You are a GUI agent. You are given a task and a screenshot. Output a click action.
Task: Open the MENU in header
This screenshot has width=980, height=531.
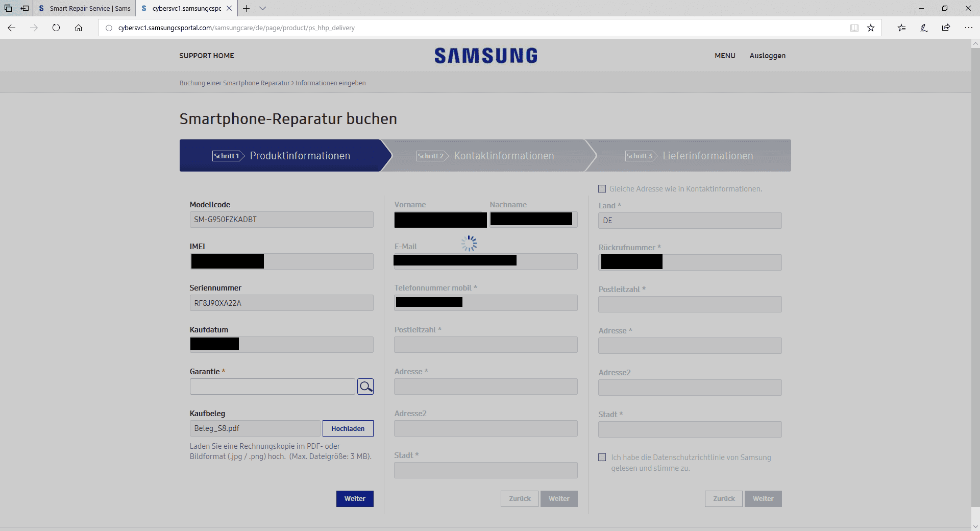pyautogui.click(x=725, y=56)
